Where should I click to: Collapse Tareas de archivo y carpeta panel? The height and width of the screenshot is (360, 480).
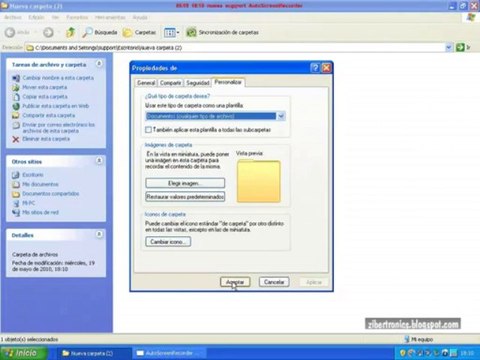point(99,64)
